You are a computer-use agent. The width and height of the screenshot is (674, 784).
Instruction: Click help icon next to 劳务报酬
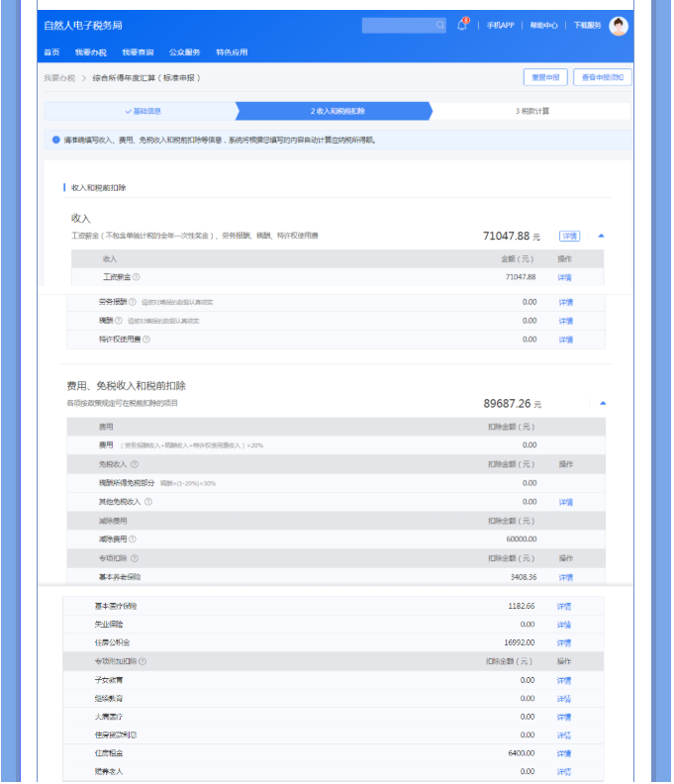132,302
